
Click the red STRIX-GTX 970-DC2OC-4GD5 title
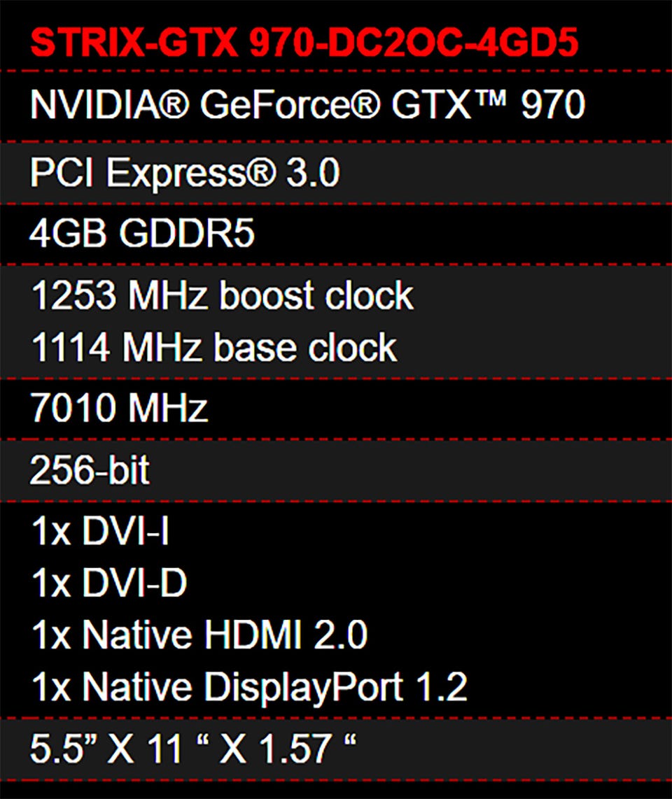click(304, 43)
